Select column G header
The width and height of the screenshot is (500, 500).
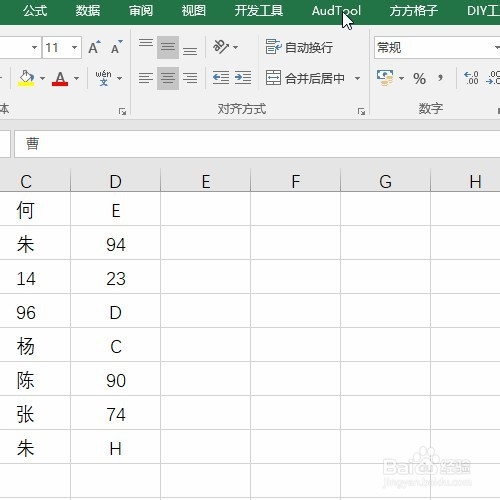[x=386, y=182]
